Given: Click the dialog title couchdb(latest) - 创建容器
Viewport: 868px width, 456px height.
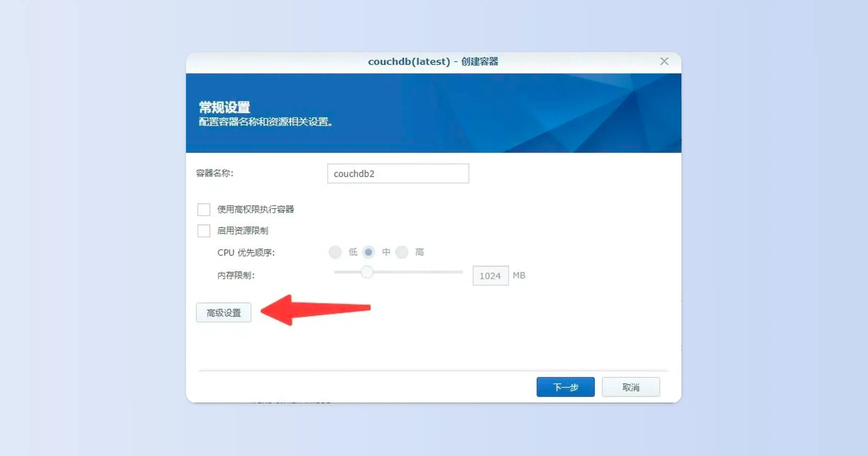Looking at the screenshot, I should (433, 61).
